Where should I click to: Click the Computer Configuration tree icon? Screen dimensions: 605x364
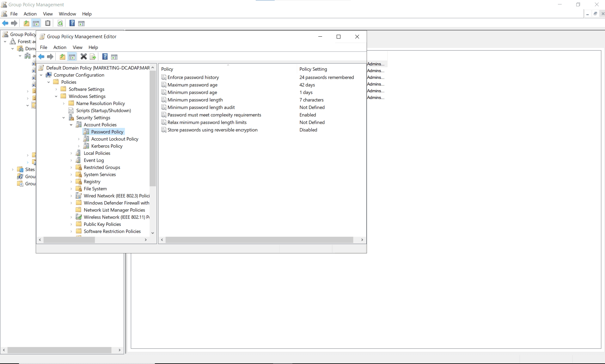point(49,75)
